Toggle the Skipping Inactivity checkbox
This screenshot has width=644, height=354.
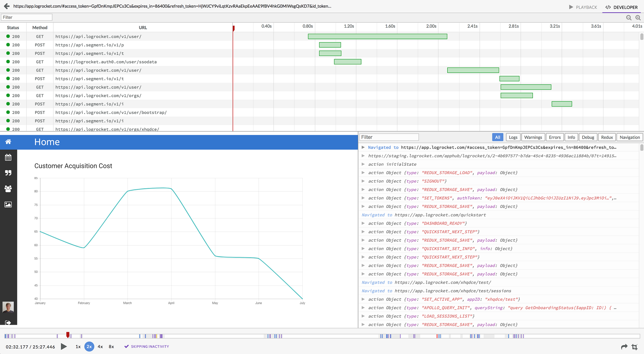click(x=127, y=347)
